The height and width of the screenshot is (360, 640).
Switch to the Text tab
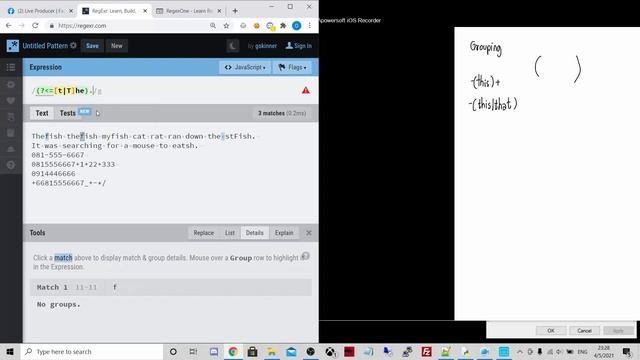tap(42, 113)
